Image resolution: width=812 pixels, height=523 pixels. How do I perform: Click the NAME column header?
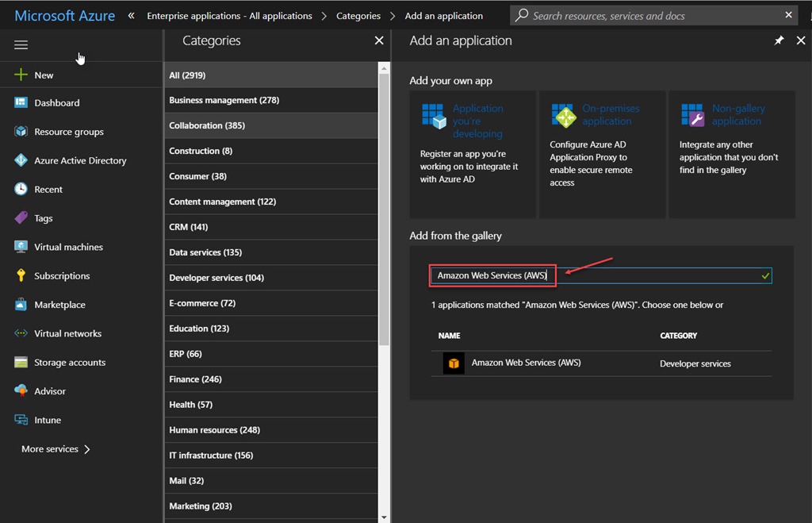pos(449,336)
